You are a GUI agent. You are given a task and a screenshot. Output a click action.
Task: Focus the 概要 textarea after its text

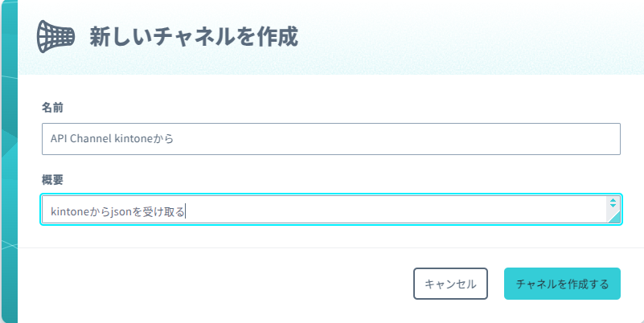[x=370, y=212]
